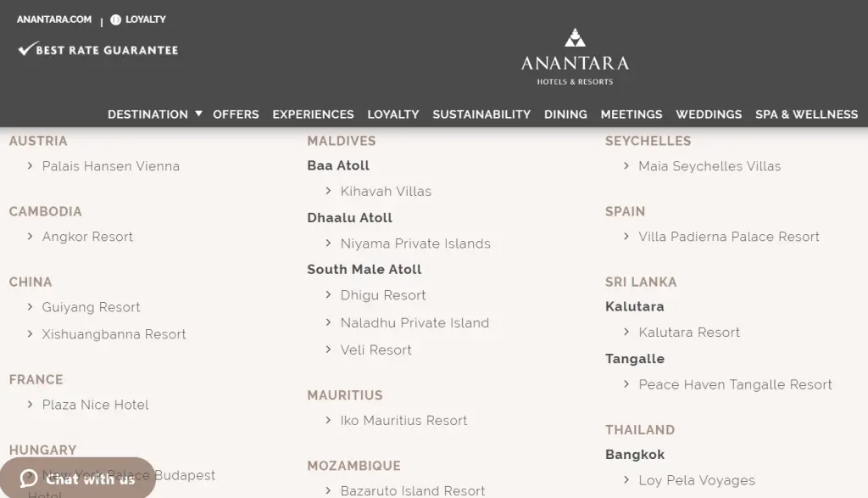The image size is (868, 498).
Task: Click the arrow icon next to Kihavah Villas
Action: 328,192
